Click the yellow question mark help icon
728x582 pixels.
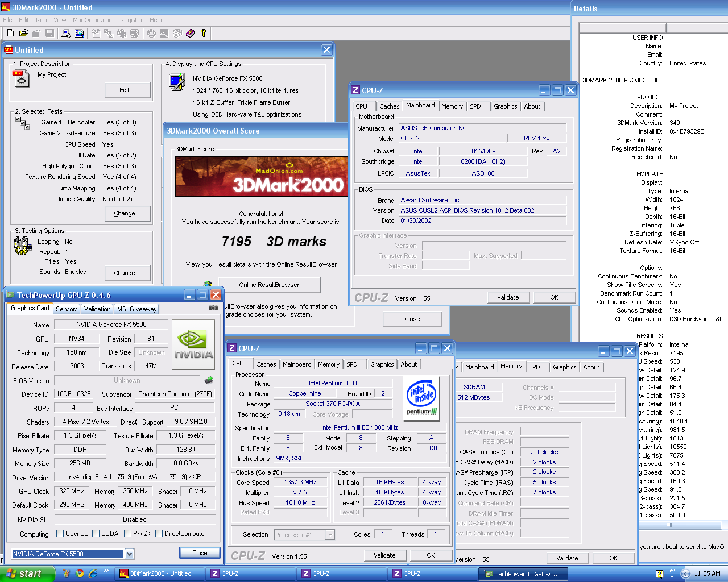pos(203,33)
